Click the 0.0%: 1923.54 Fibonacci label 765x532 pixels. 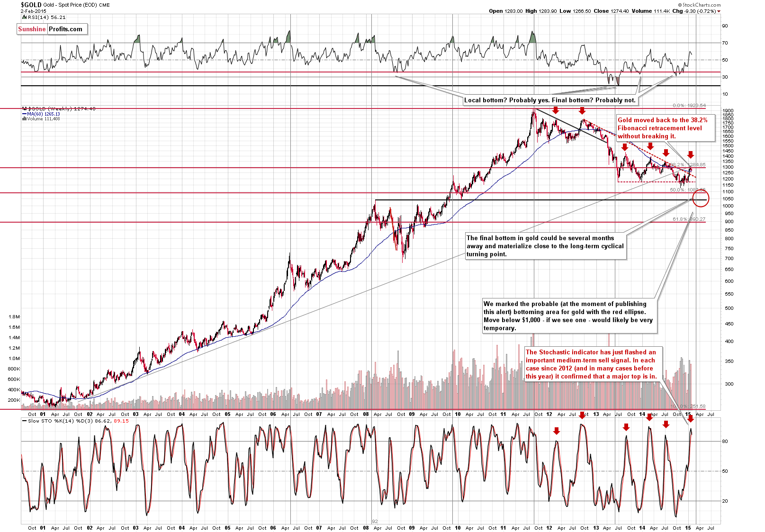[x=689, y=106]
